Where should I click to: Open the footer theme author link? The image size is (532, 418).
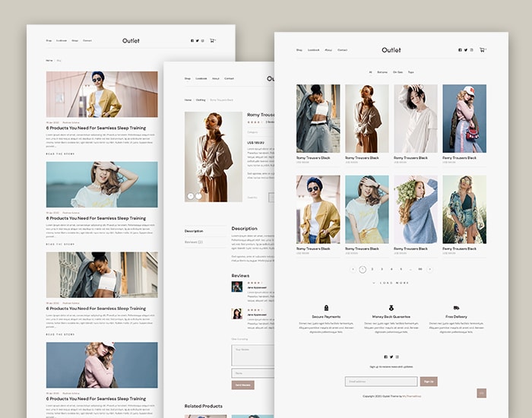tap(412, 396)
